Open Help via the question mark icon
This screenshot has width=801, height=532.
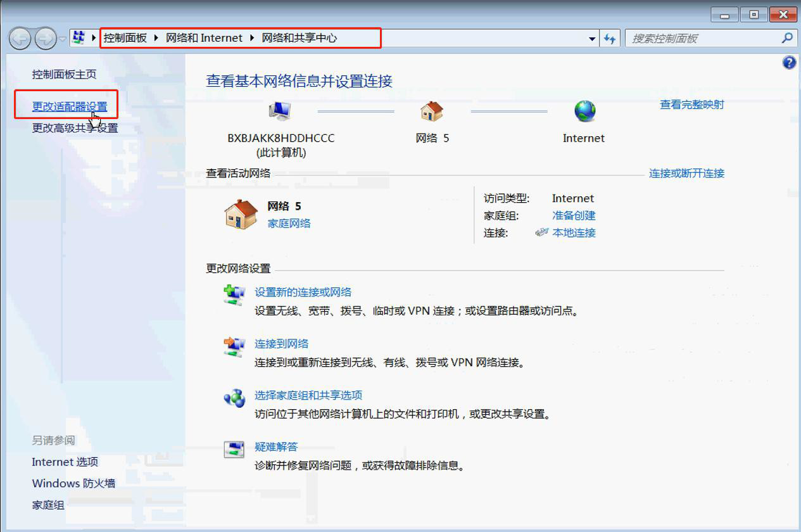[x=788, y=62]
